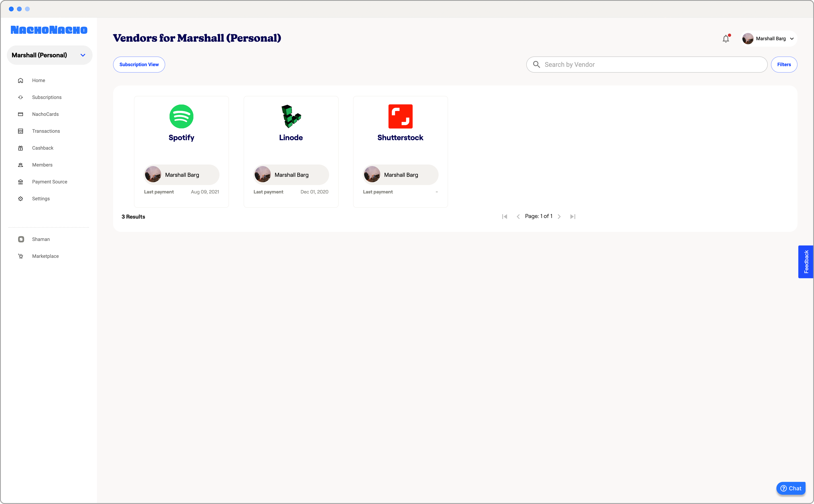Viewport: 814px width, 504px height.
Task: Go to previous page of results
Action: pyautogui.click(x=518, y=217)
